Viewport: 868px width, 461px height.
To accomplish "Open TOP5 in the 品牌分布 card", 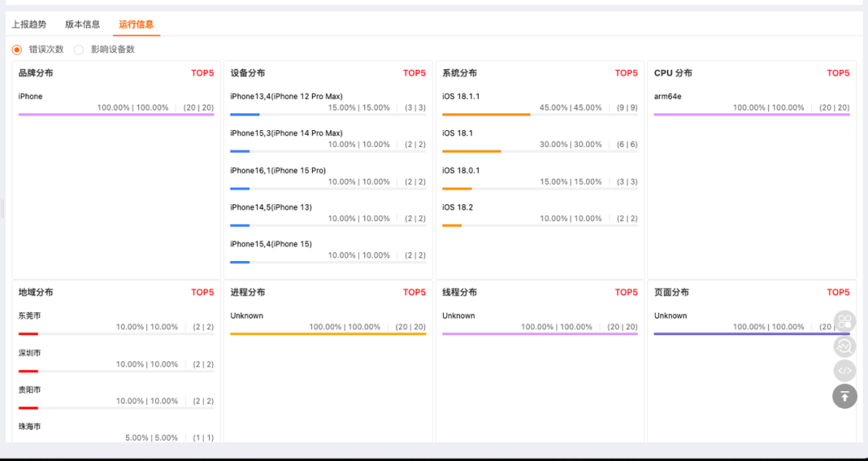I will 202,73.
